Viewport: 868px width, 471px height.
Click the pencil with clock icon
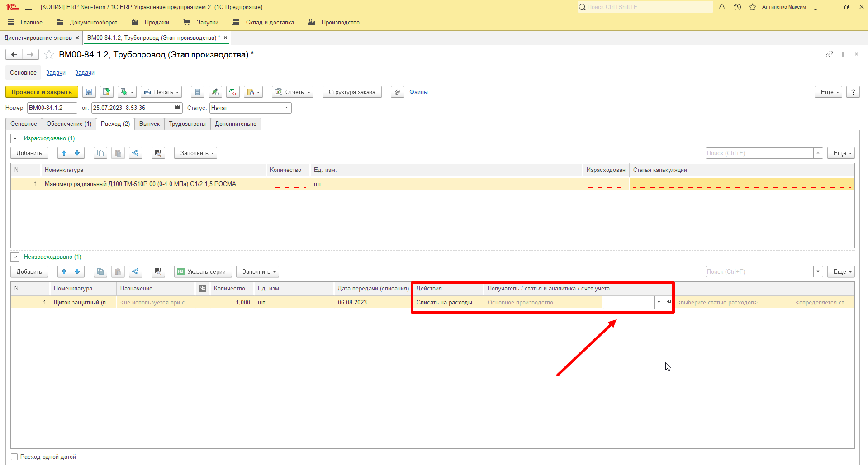coord(215,92)
